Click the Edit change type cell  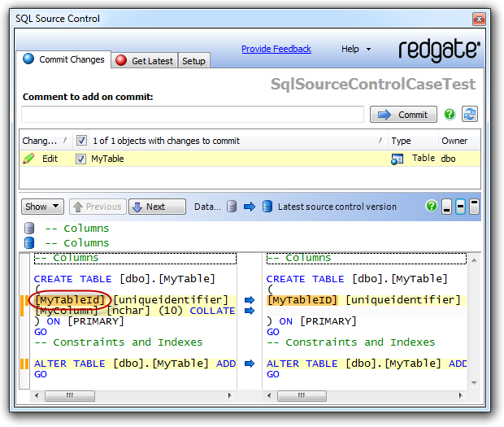pyautogui.click(x=50, y=159)
